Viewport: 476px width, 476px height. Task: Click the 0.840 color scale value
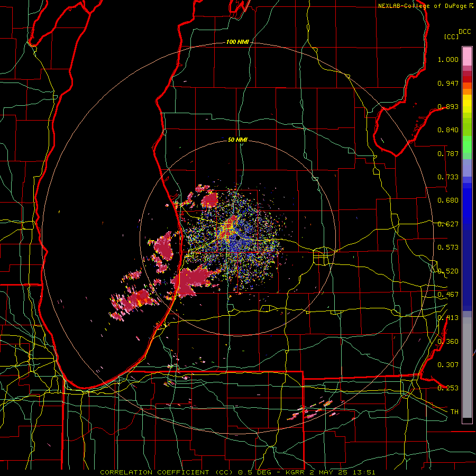(448, 130)
